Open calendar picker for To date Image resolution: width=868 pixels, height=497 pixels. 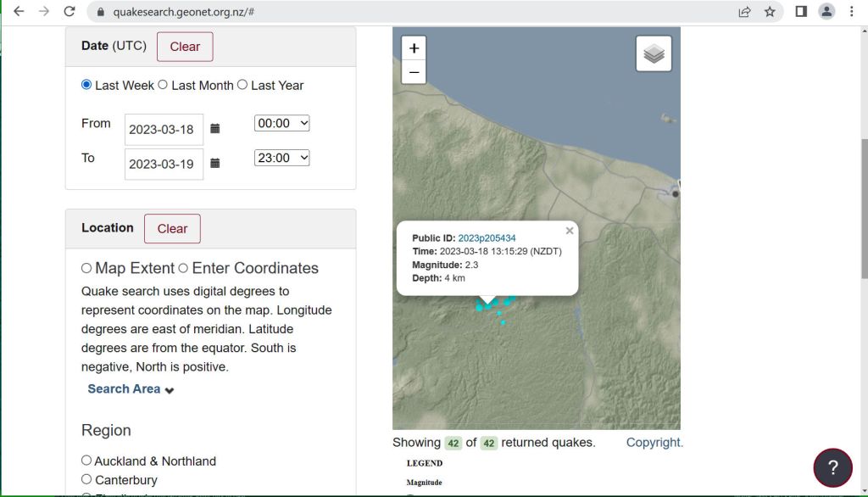pyautogui.click(x=215, y=164)
